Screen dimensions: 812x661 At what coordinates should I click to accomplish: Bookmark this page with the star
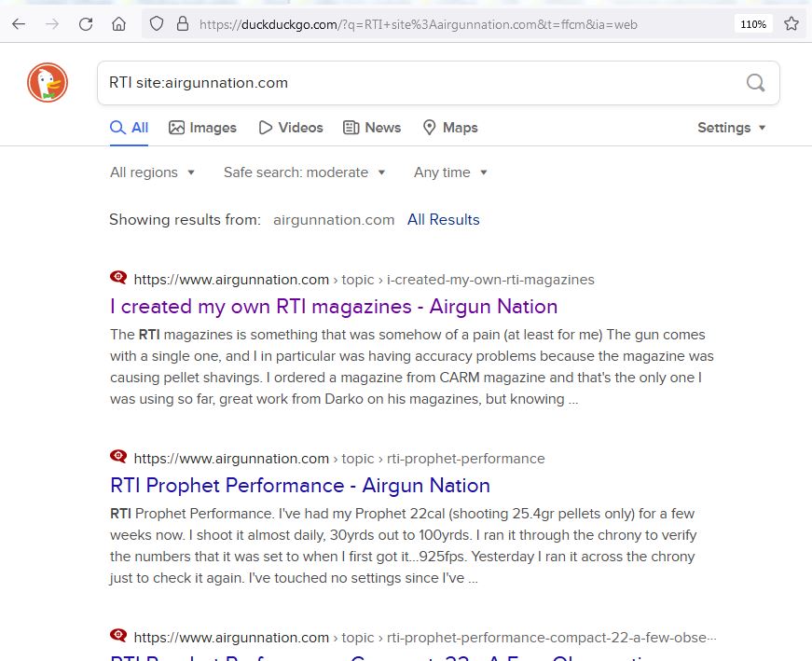791,24
